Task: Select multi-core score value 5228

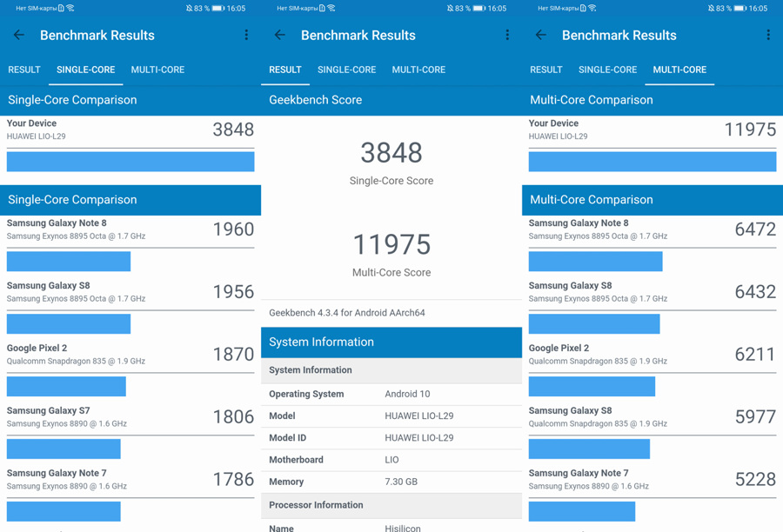Action: [x=755, y=480]
